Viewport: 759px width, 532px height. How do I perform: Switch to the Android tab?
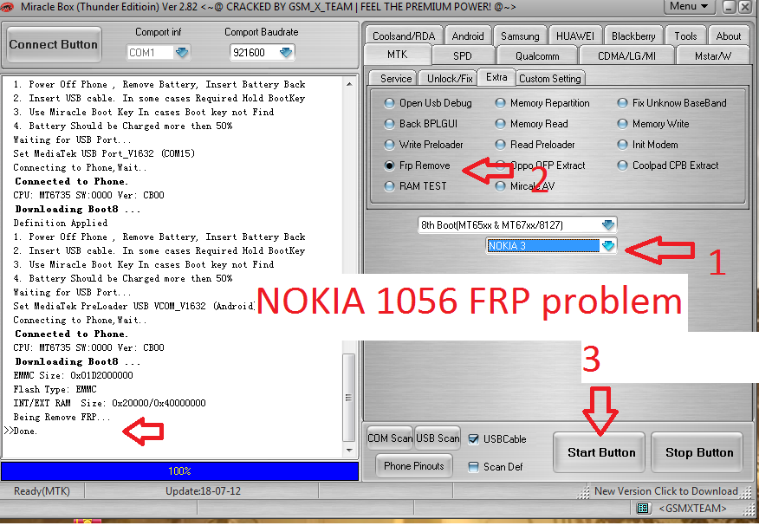468,36
